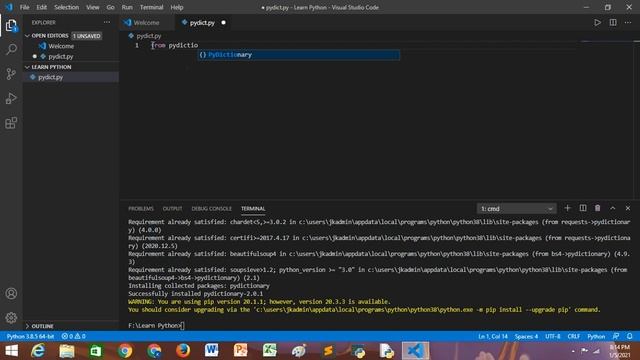Image resolution: width=640 pixels, height=360 pixels.
Task: Open the Search view in activity bar
Action: (11, 50)
